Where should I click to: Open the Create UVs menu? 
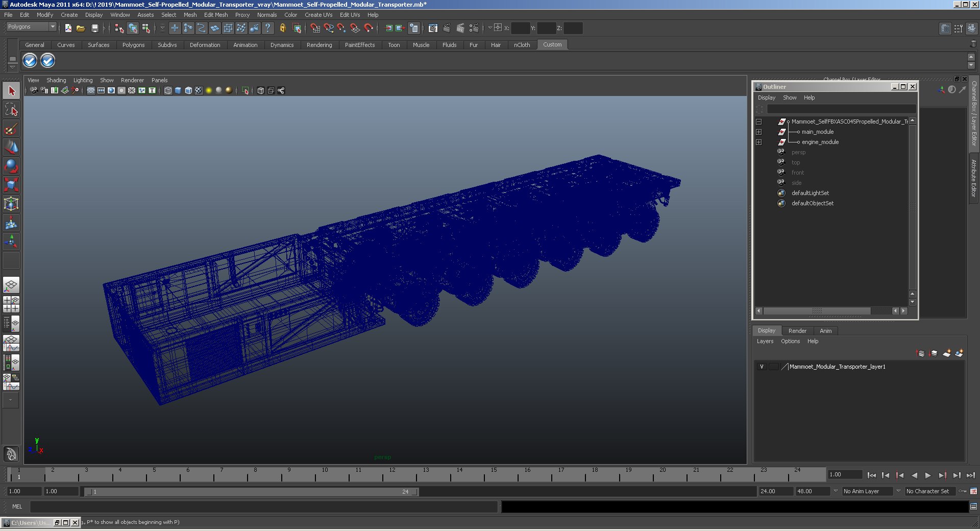pyautogui.click(x=318, y=15)
